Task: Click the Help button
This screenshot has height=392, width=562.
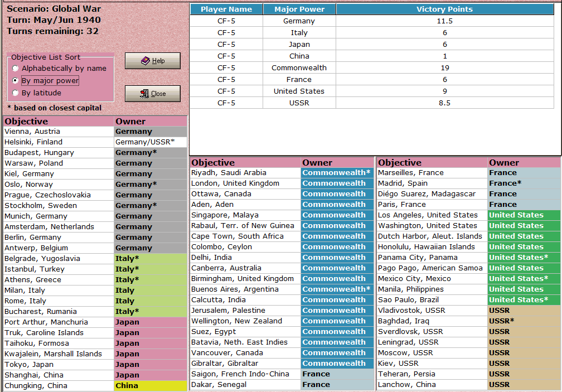Action: (x=153, y=61)
